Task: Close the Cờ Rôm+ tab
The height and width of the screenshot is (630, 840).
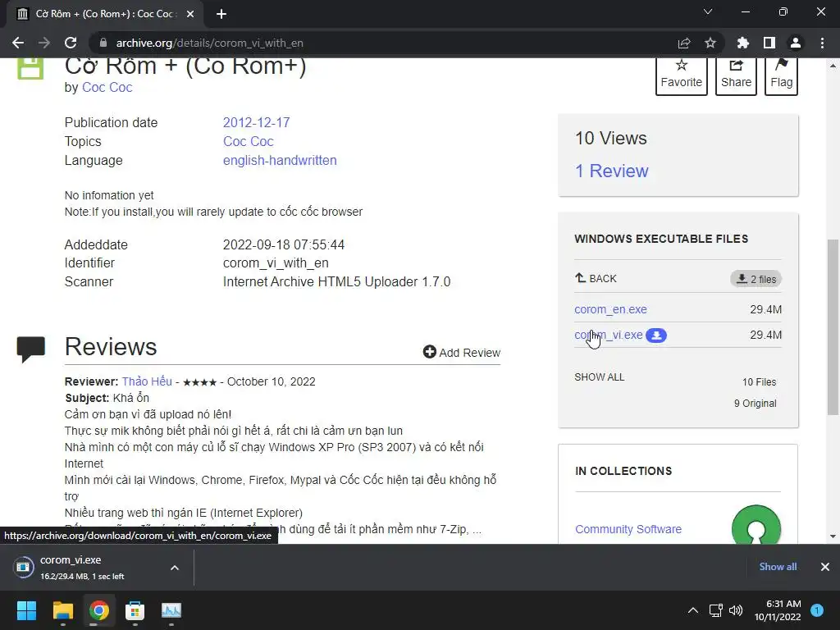Action: pyautogui.click(x=190, y=14)
